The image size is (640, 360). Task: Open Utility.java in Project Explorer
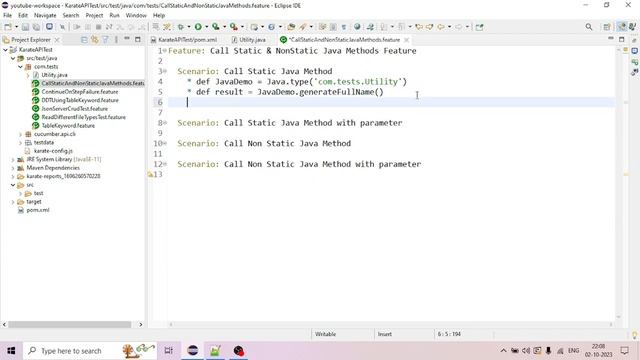[54, 75]
